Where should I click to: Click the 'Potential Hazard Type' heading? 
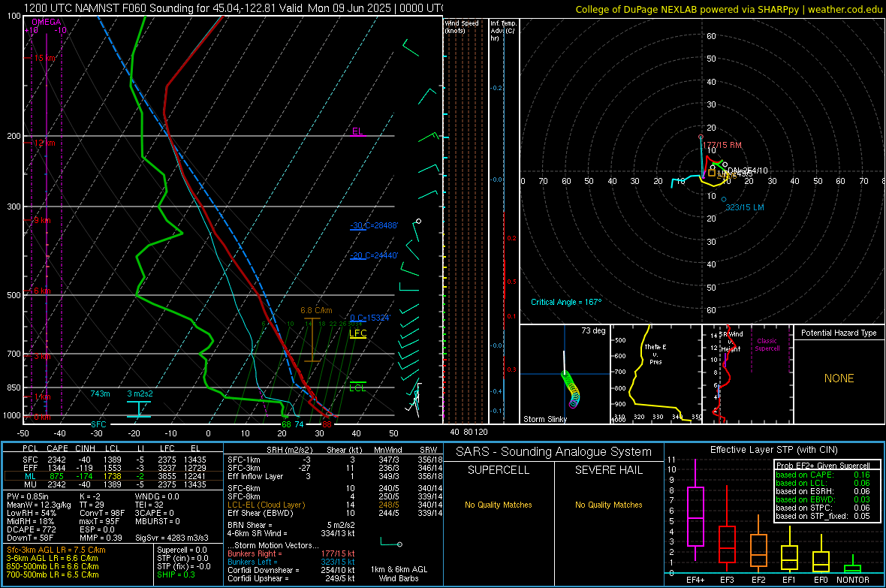pos(839,333)
